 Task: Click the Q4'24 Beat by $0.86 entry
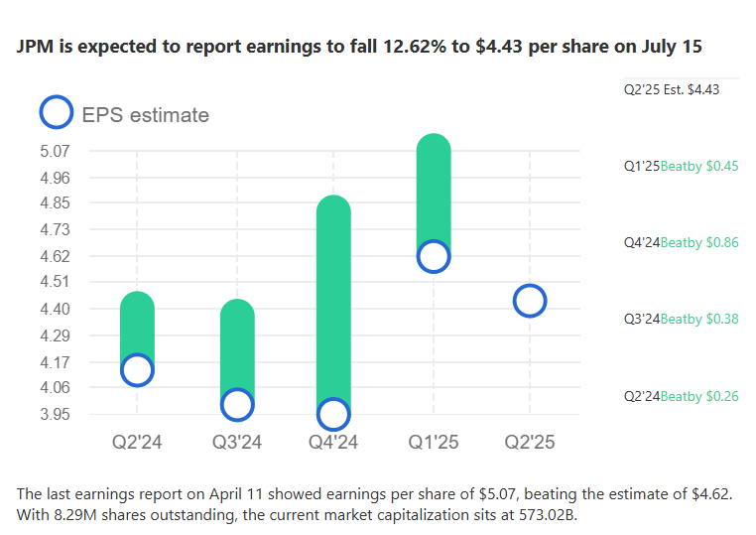point(681,242)
